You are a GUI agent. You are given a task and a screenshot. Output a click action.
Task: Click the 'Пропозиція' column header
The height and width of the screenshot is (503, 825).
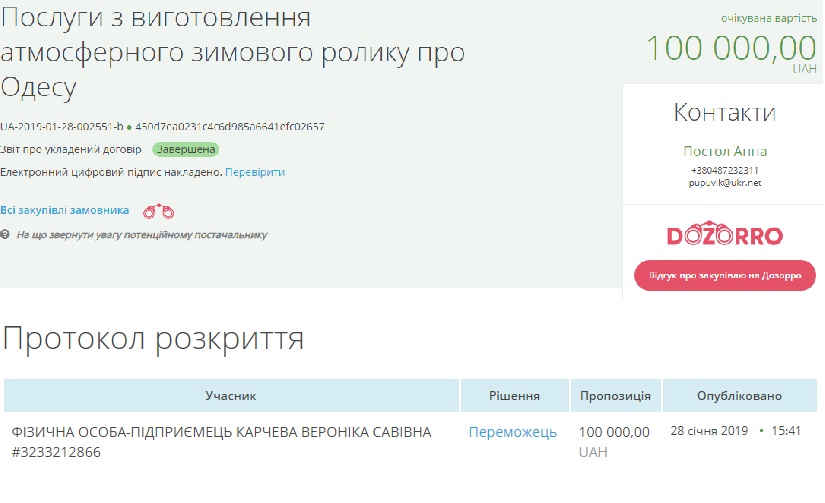616,396
